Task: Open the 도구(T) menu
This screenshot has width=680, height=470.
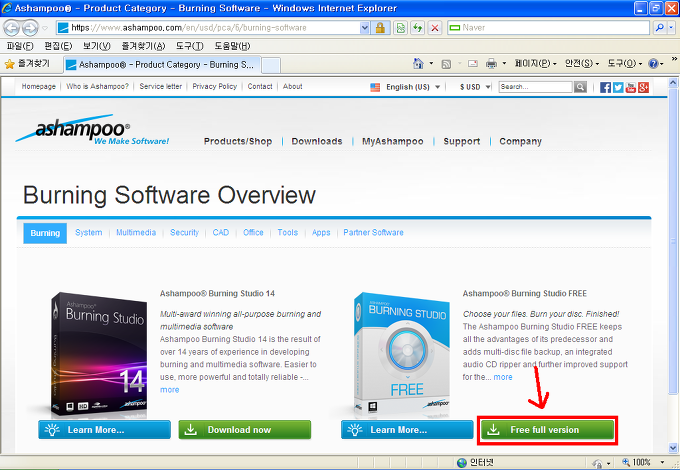Action: click(x=190, y=46)
